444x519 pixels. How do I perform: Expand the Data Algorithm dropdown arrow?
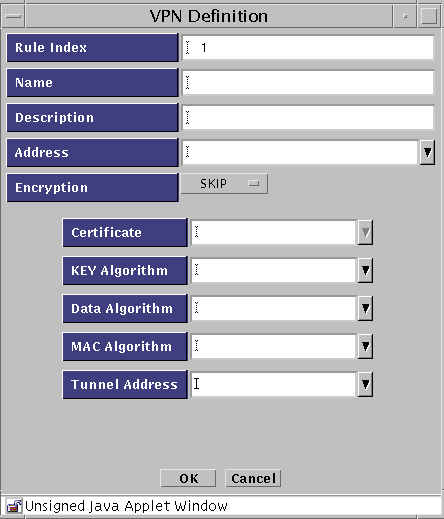pyautogui.click(x=365, y=308)
